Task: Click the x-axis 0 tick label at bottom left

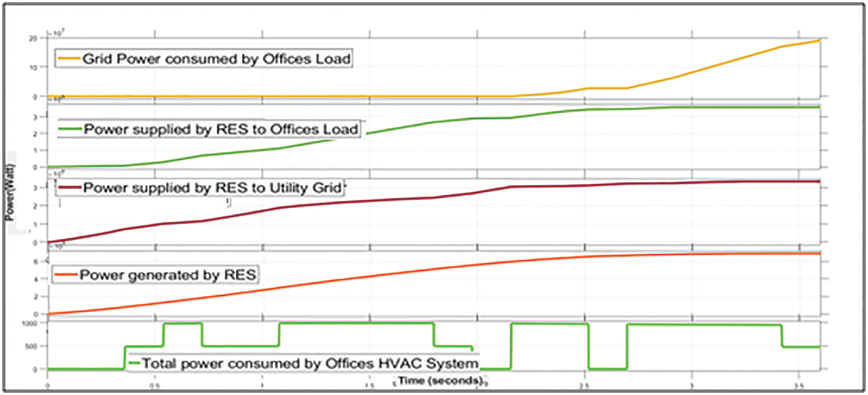Action: pos(47,386)
